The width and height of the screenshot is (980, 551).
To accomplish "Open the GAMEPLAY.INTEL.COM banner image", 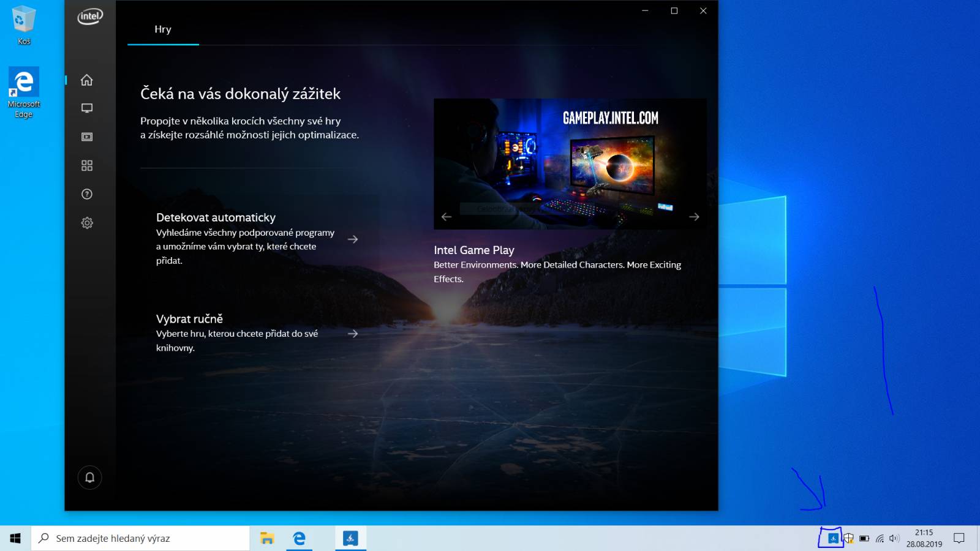I will point(570,164).
